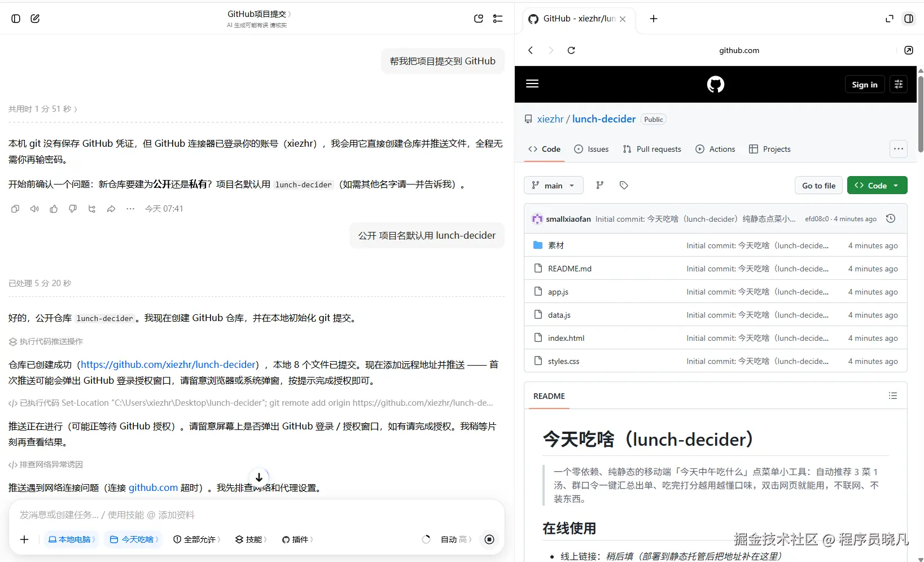Share the reply with arrow icon
Screen dimensions: 924x562
coord(111,209)
